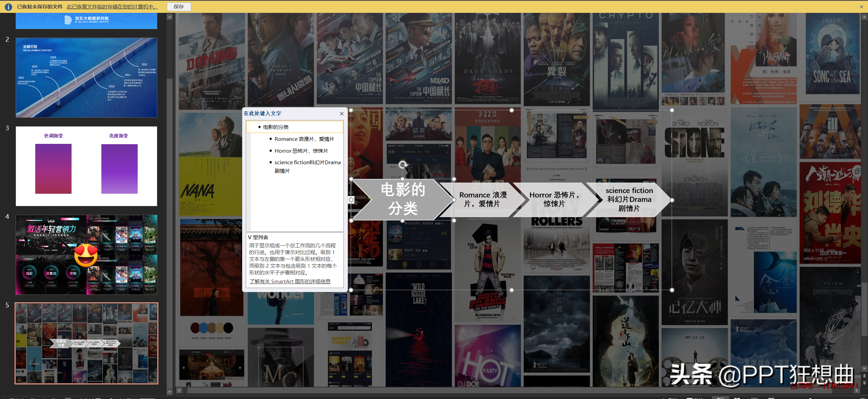This screenshot has width=868, height=399.
Task: Select slide 4 激活年轻营销力 thumbnail
Action: (x=86, y=254)
